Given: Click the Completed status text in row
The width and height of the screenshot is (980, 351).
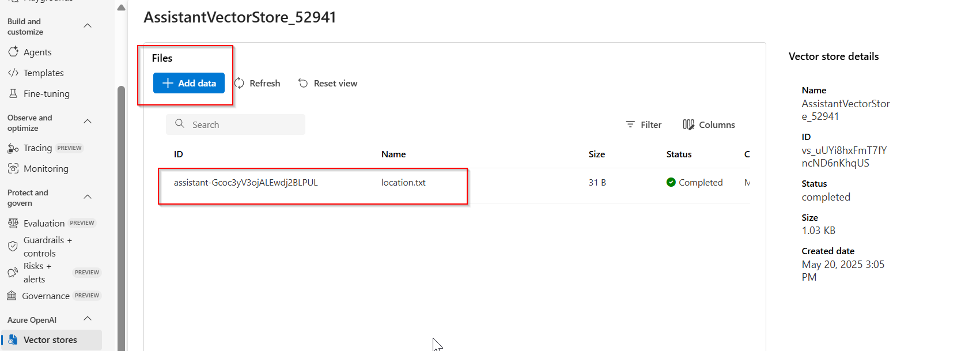Looking at the screenshot, I should click(x=701, y=182).
